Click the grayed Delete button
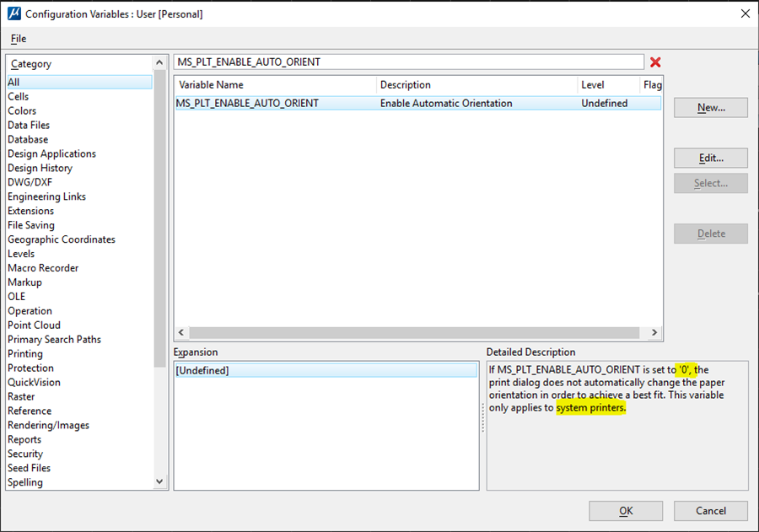The width and height of the screenshot is (759, 532). [711, 234]
